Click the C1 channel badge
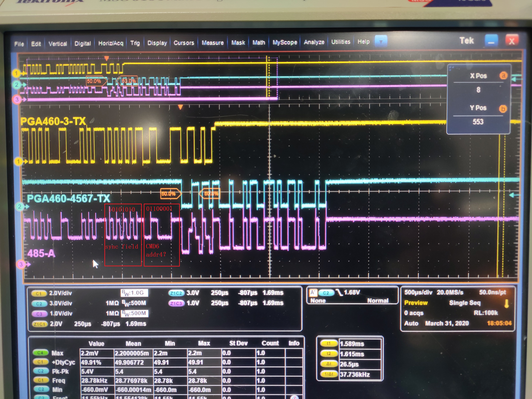Screen dimensions: 532x399 tap(39, 293)
